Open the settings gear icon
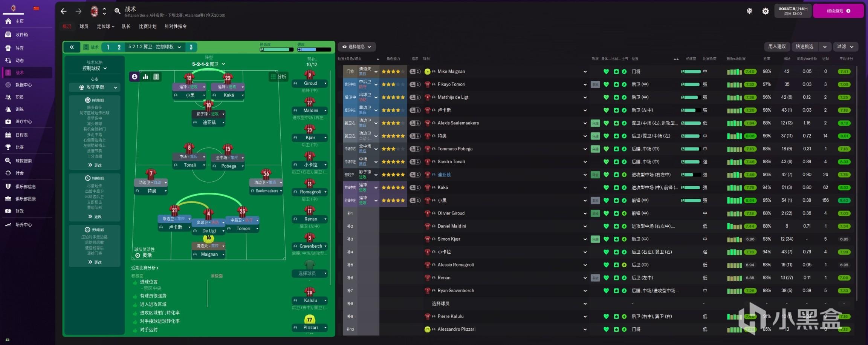 click(765, 11)
